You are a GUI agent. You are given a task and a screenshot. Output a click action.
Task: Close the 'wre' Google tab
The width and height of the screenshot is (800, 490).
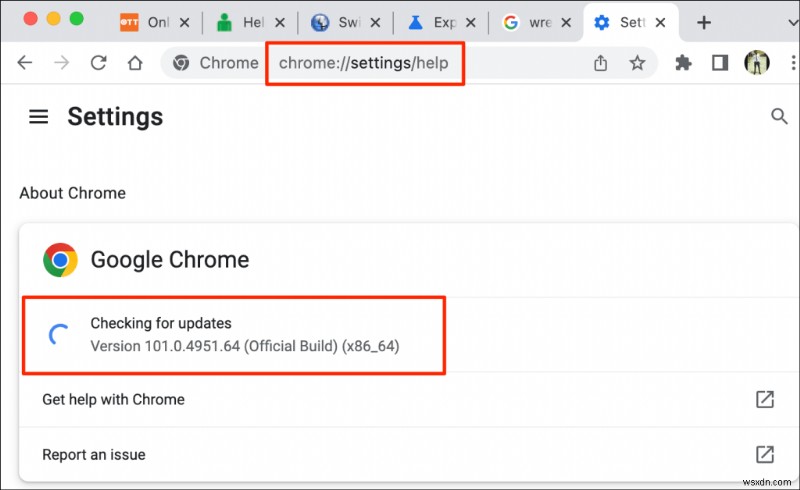coord(566,22)
